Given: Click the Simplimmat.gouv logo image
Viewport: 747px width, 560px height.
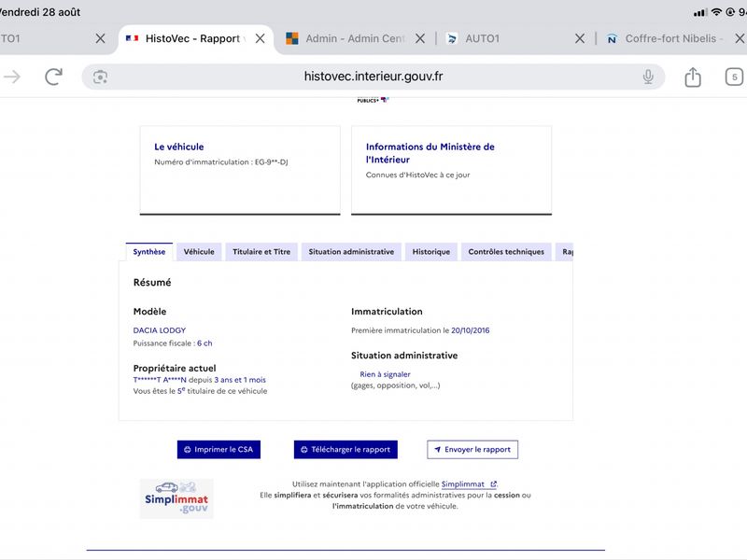Looking at the screenshot, I should (x=176, y=498).
